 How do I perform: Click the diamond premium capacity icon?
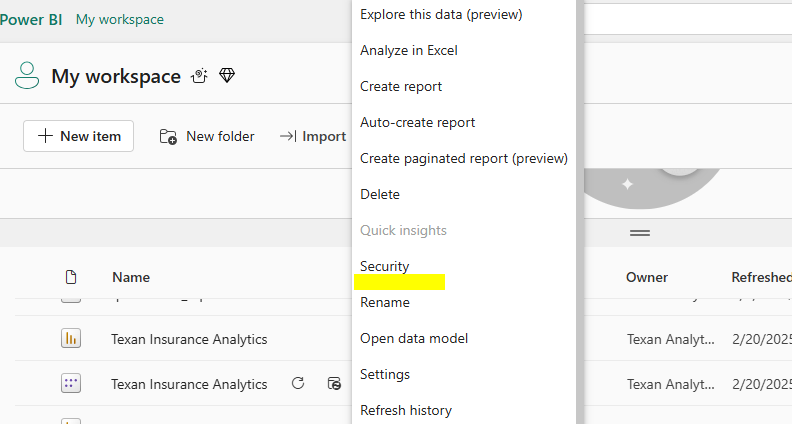pos(227,76)
